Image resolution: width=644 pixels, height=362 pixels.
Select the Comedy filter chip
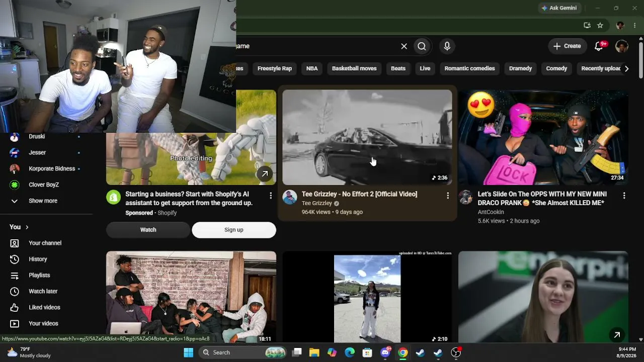tap(556, 68)
